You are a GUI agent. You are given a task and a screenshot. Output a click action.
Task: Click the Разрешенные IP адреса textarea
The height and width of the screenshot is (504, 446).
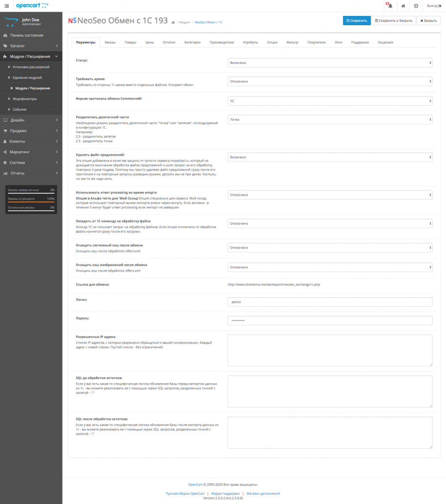(330, 350)
